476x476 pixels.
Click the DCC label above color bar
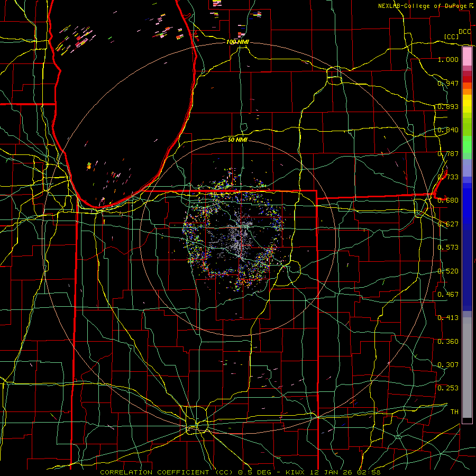click(x=465, y=32)
